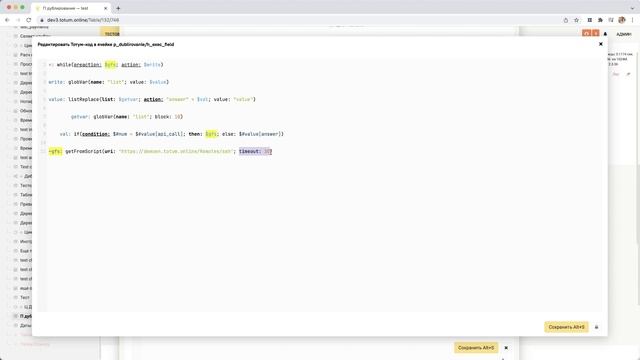Go back in browser history
Viewport: 640px width, 360px height.
click(7, 20)
